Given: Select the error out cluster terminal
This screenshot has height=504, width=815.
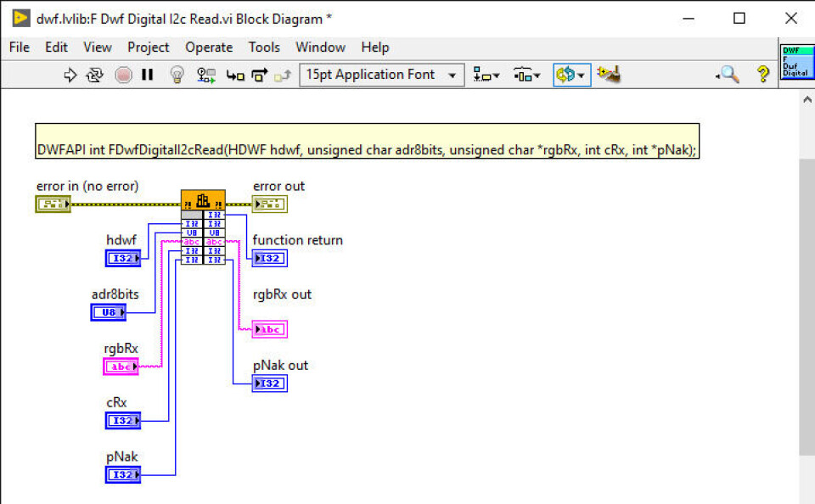Looking at the screenshot, I should [x=270, y=204].
